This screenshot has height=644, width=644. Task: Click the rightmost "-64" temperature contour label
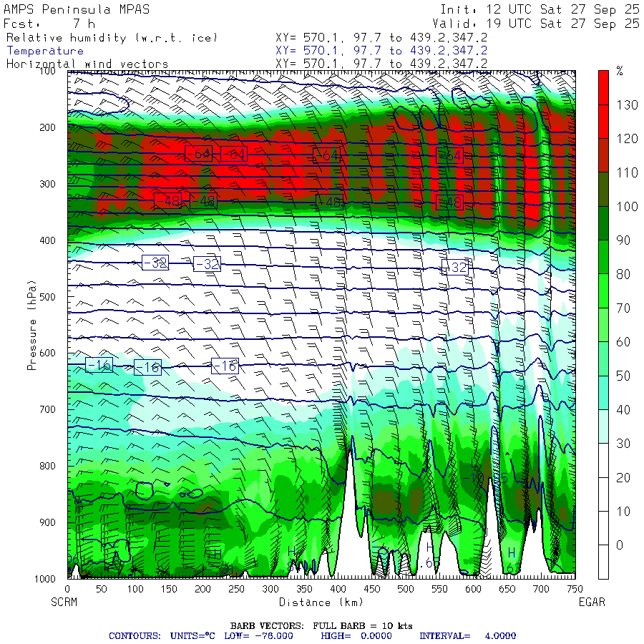450,155
